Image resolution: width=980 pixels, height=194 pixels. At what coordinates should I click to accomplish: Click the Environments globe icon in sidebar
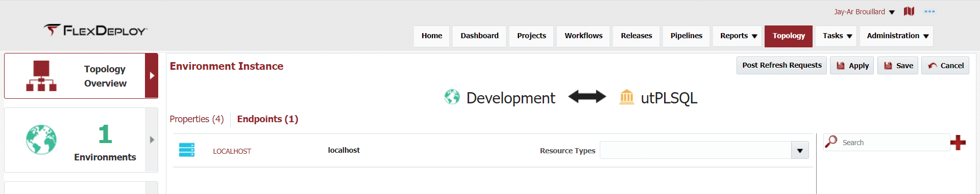41,140
